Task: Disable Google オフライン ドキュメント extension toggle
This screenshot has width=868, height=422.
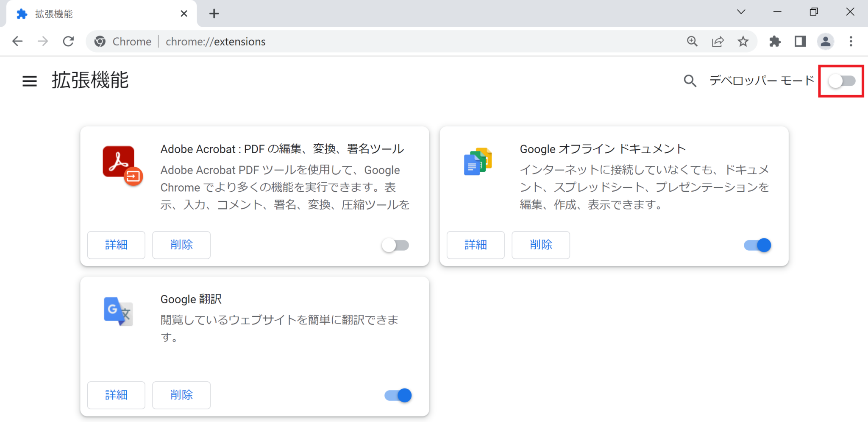Action: tap(757, 245)
